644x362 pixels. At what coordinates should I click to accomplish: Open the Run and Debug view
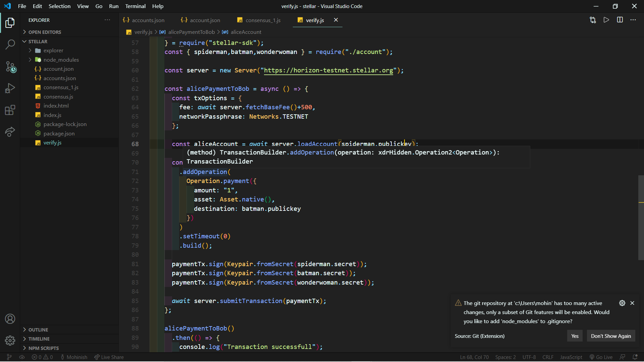tap(10, 88)
